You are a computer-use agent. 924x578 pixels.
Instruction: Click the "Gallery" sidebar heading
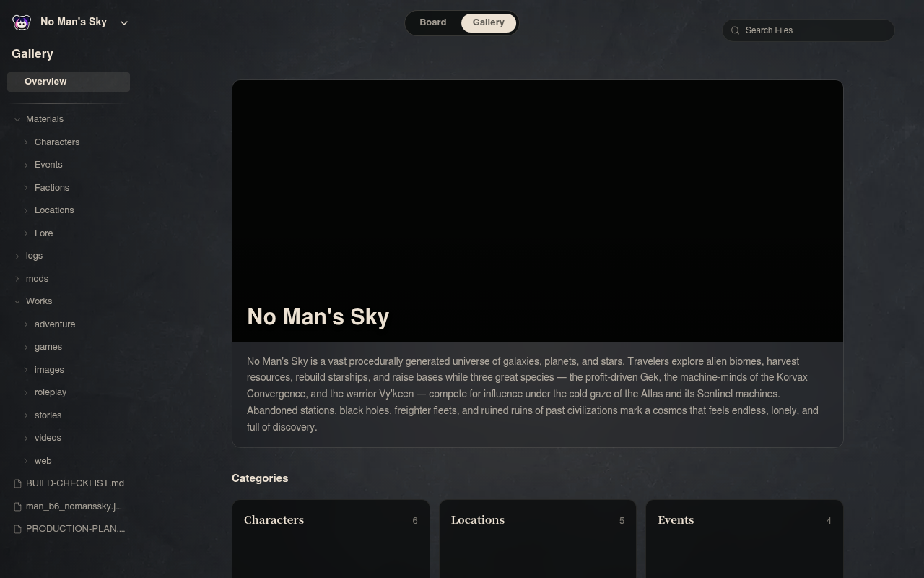click(32, 54)
